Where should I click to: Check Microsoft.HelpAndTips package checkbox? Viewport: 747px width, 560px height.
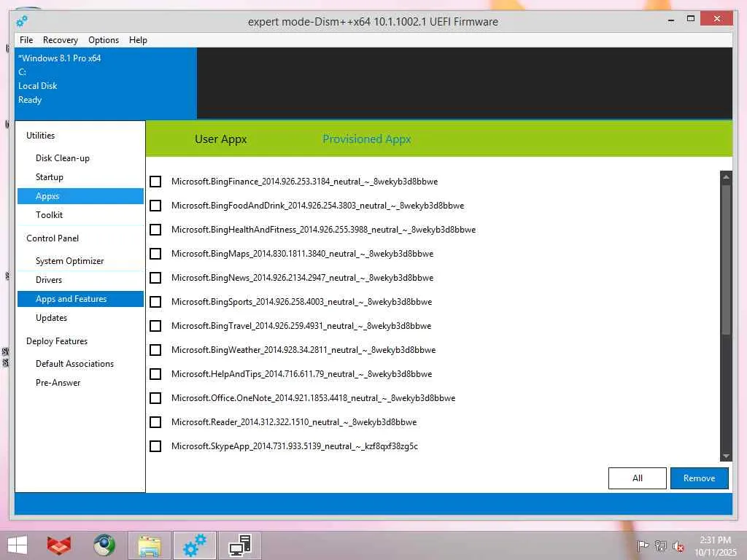click(x=155, y=374)
